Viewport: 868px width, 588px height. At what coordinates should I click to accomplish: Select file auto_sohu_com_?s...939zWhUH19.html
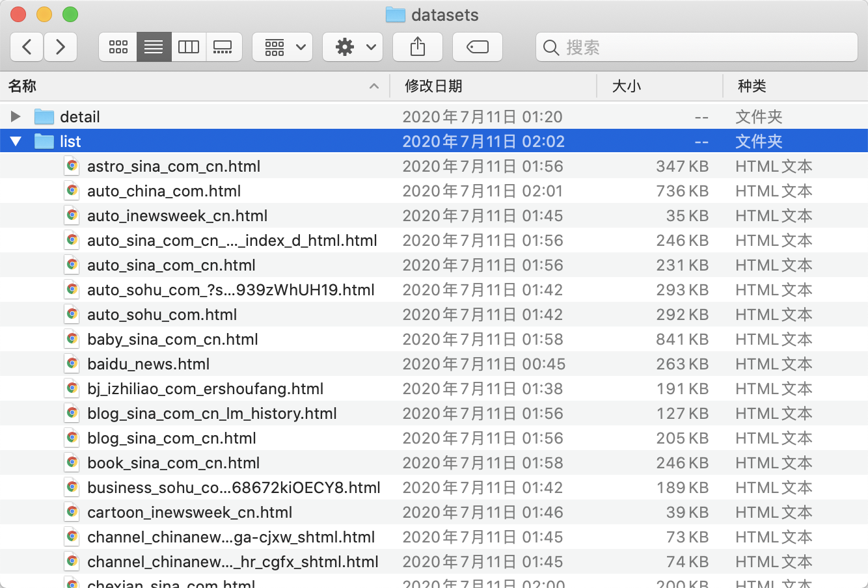pyautogui.click(x=231, y=290)
